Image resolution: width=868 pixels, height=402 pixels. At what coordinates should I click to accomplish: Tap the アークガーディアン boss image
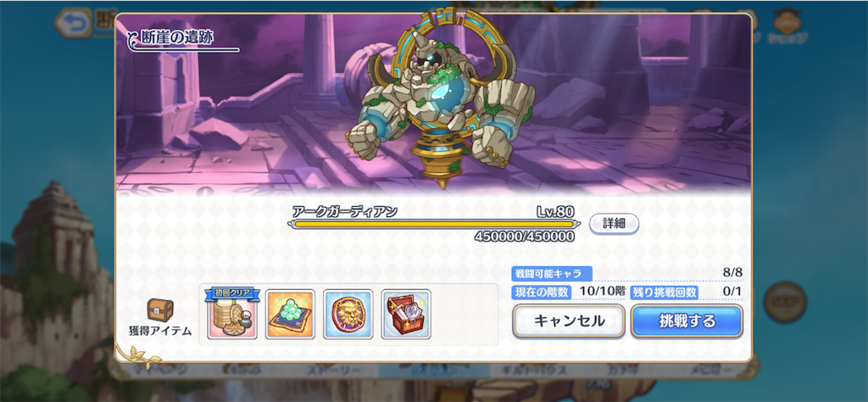pyautogui.click(x=440, y=100)
